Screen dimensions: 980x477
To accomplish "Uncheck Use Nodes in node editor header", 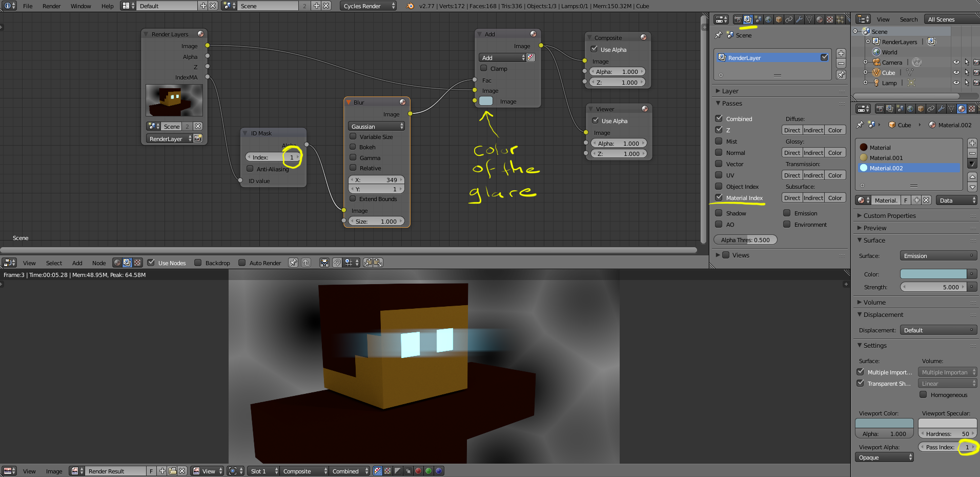I will pos(151,263).
